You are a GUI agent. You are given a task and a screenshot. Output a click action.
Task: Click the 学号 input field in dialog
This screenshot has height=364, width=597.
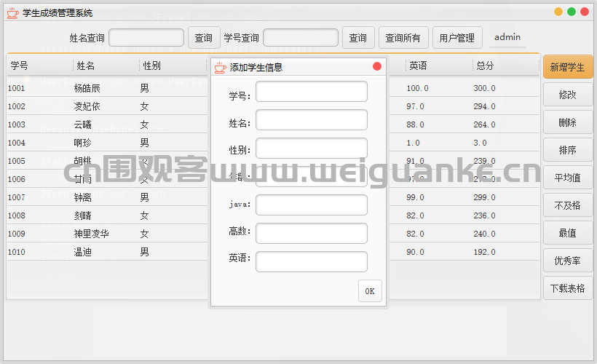(x=312, y=92)
